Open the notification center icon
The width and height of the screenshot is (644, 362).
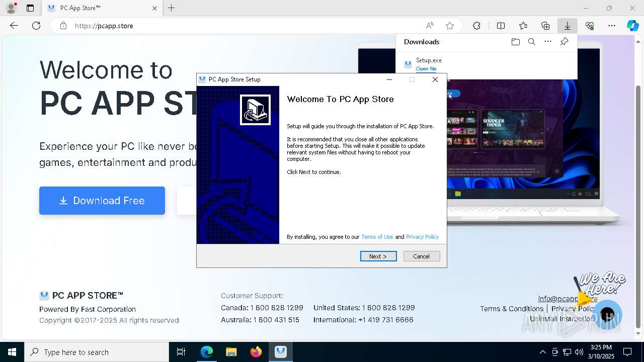coord(627,352)
